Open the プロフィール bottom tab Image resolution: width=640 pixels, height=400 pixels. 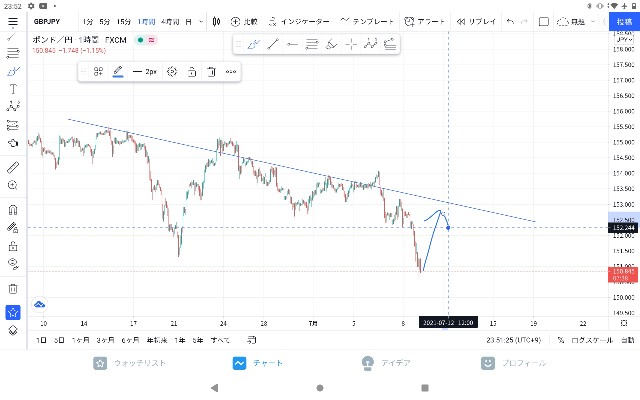coord(513,363)
